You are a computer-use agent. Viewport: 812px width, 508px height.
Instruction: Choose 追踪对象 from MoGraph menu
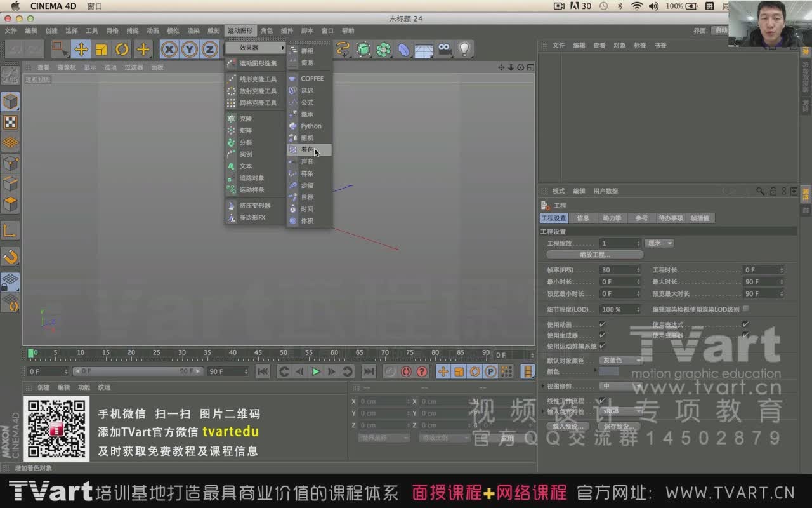click(254, 178)
